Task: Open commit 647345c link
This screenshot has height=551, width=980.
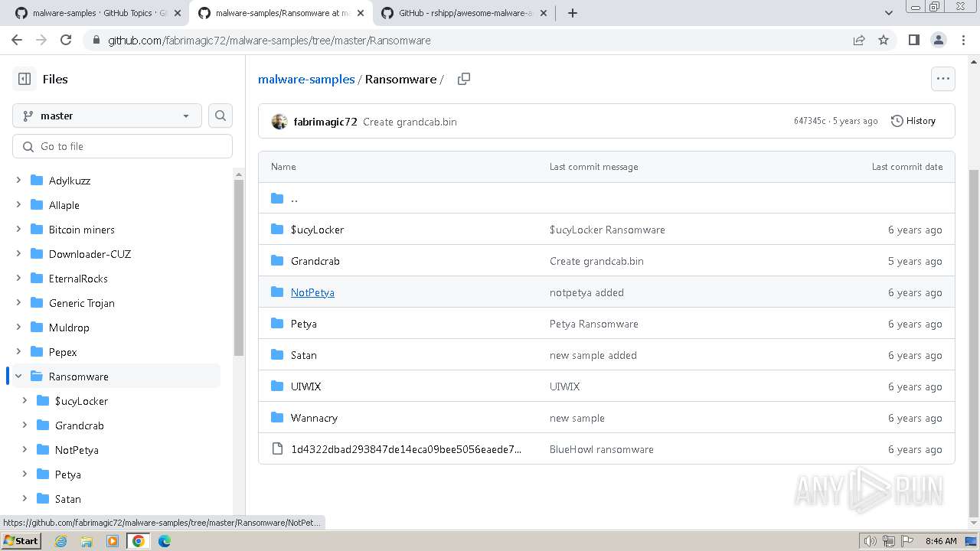Action: click(x=810, y=121)
